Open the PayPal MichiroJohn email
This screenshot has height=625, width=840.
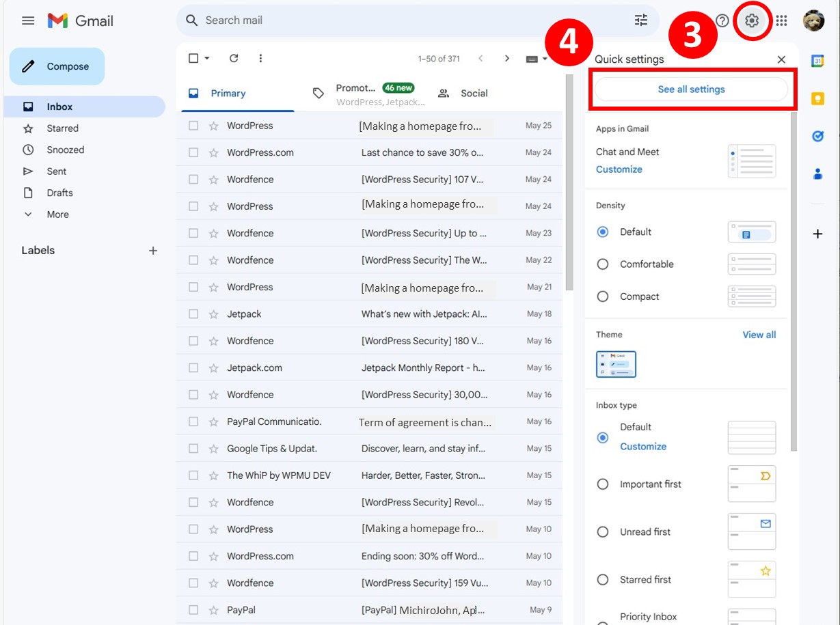click(370, 610)
